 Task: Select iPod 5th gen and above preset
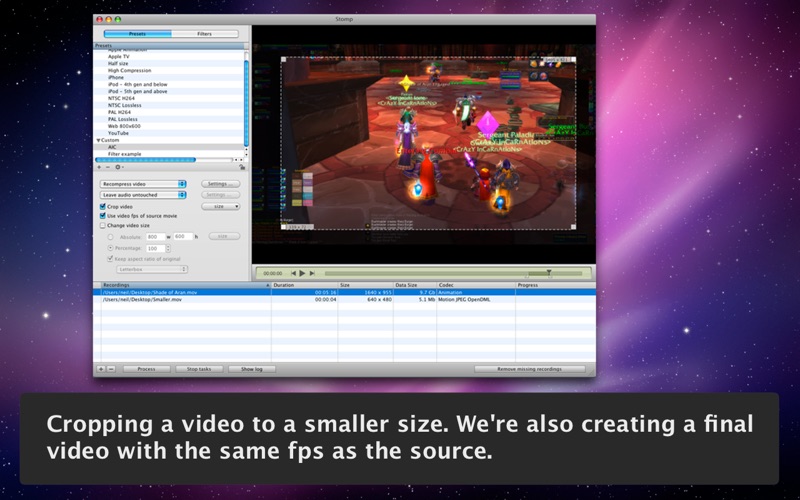click(x=137, y=91)
